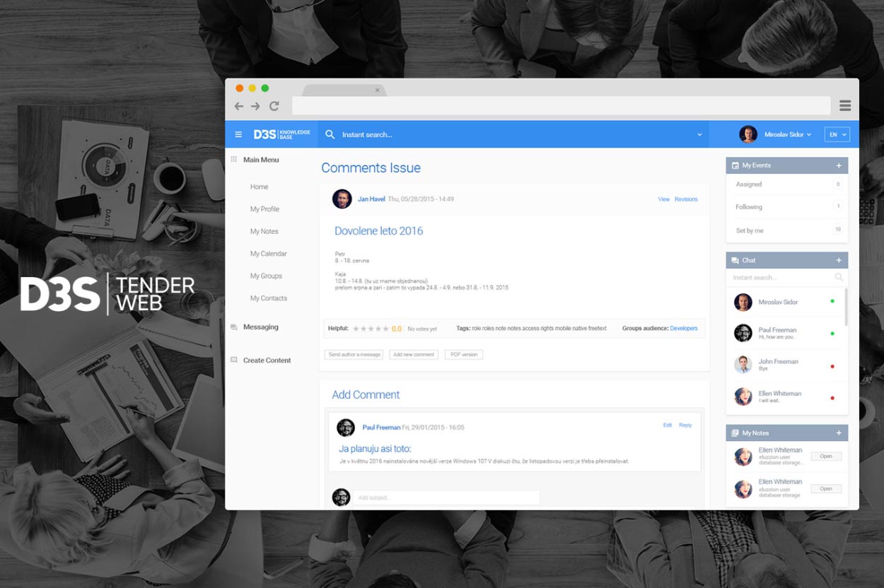Open the Dovolene leto 2016 title

[378, 231]
